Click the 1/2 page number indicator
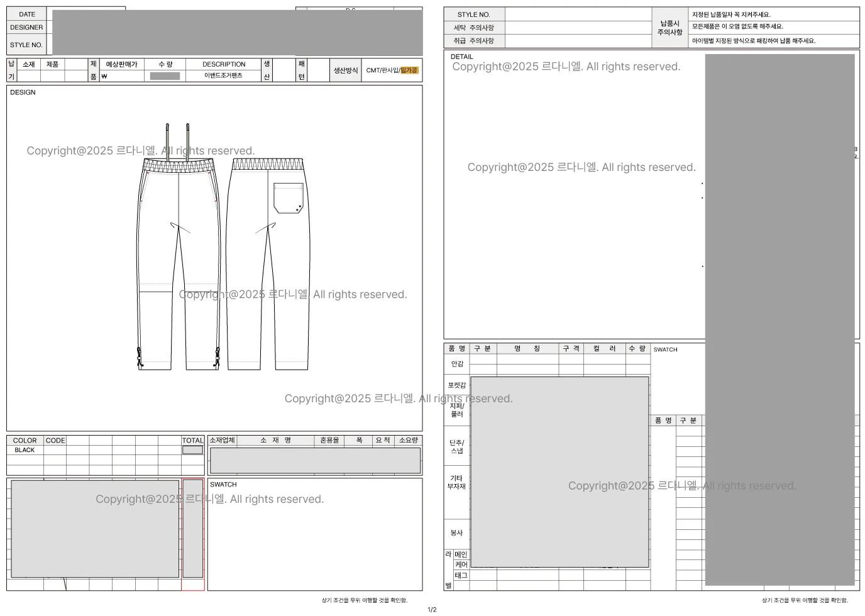The image size is (865, 616). (432, 609)
